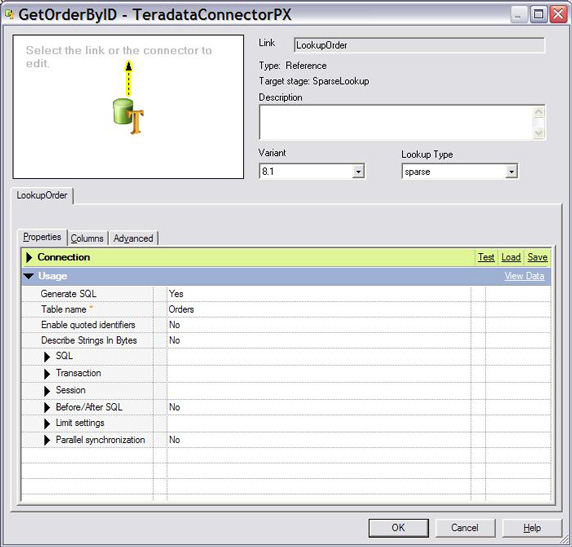
Task: Expand the SQL property group
Action: (47, 357)
